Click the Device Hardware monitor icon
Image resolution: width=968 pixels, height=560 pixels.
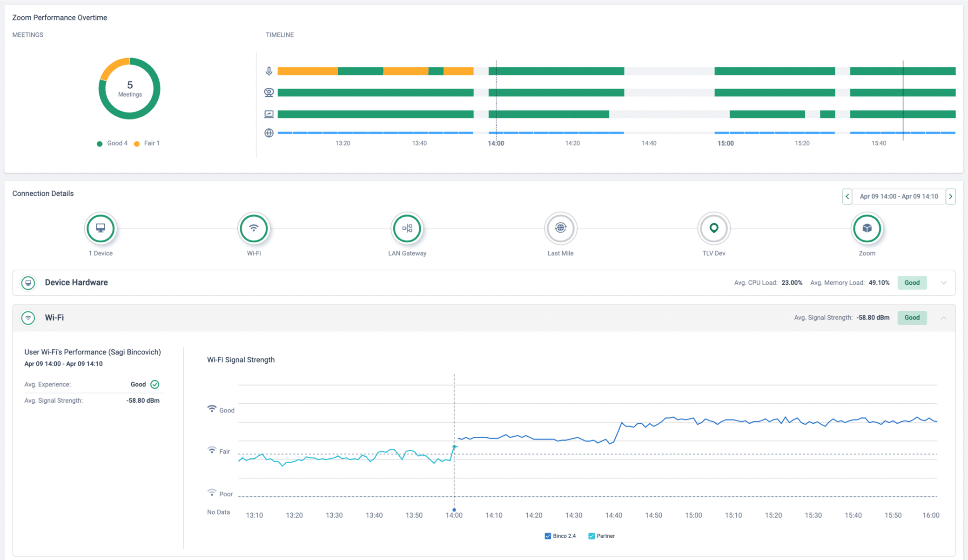click(28, 283)
